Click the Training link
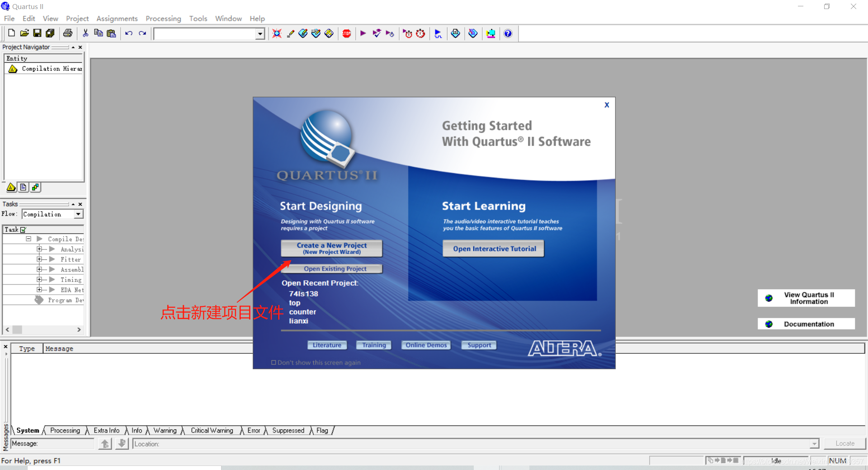 coord(374,345)
